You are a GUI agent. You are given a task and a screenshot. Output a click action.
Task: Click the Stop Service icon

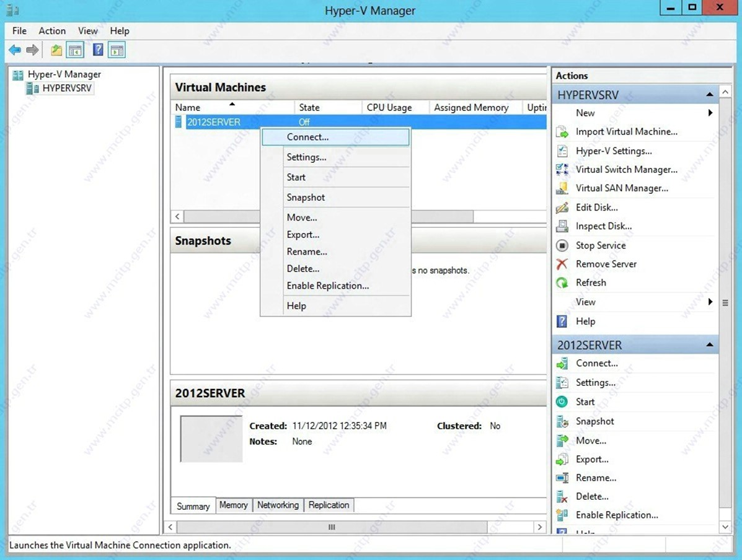[x=562, y=245]
